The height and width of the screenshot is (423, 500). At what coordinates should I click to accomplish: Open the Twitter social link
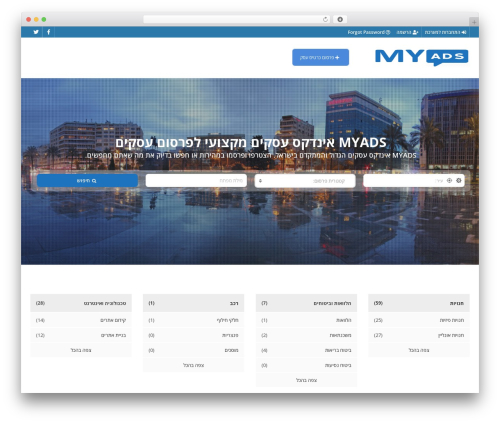tap(36, 32)
